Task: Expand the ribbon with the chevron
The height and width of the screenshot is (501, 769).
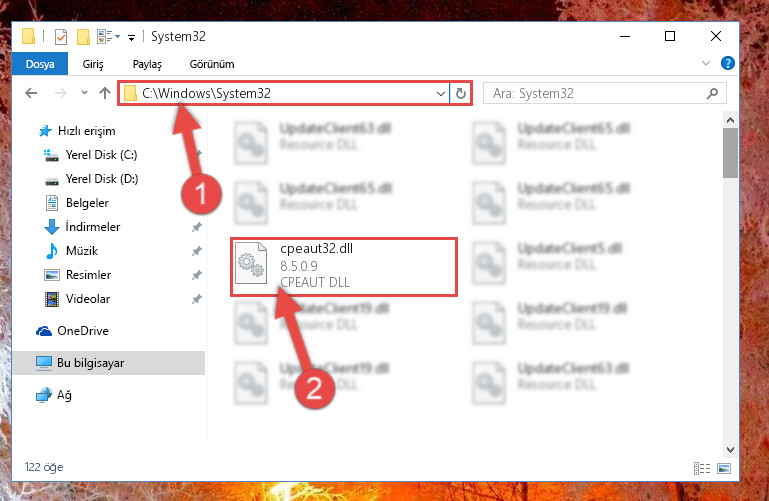Action: pyautogui.click(x=706, y=63)
